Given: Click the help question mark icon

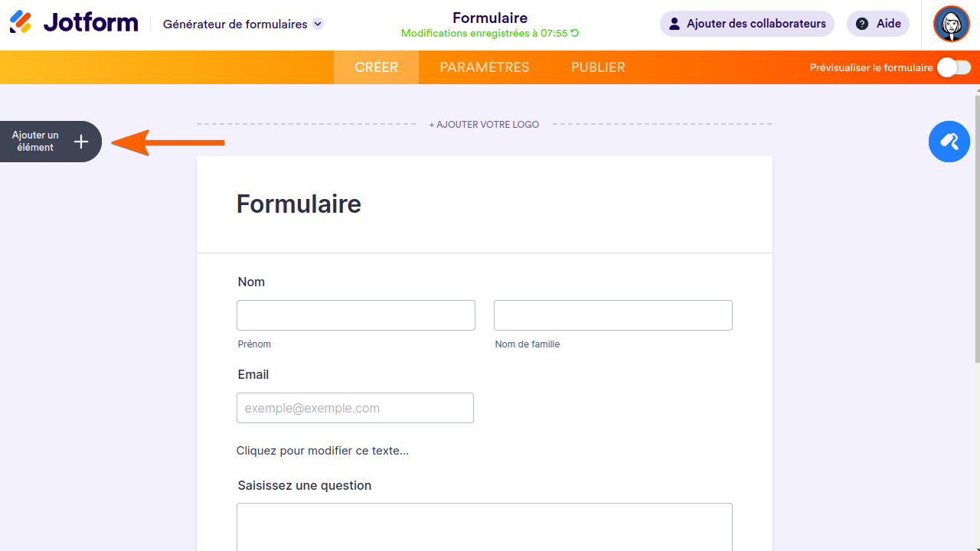Looking at the screenshot, I should 862,24.
